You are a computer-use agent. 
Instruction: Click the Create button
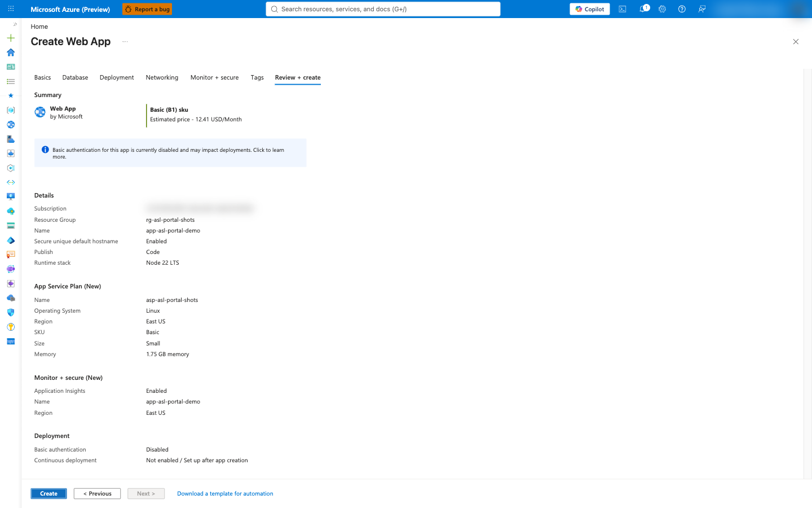click(x=48, y=493)
